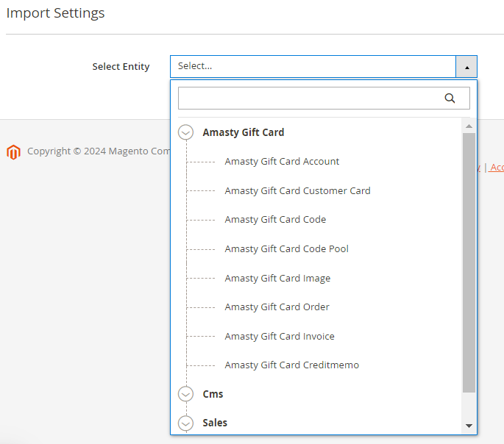Click the Select... entity field

click(x=313, y=66)
